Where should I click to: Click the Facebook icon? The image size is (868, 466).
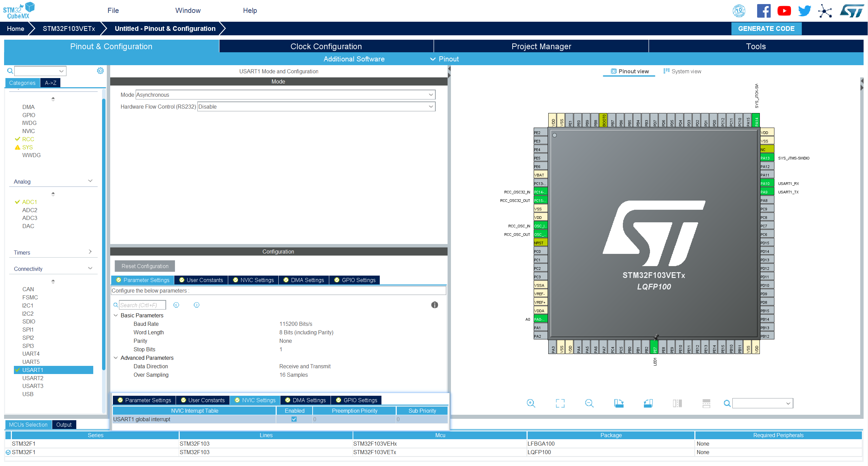[764, 11]
